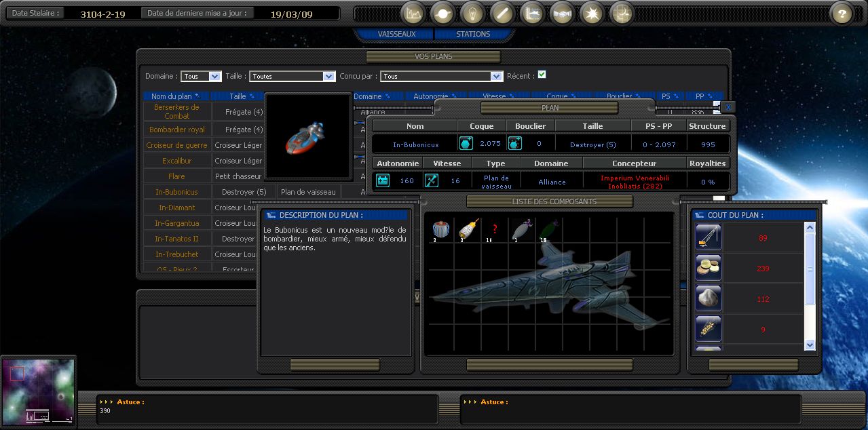
Task: Open the Berserkers de Combat plan
Action: [x=177, y=111]
